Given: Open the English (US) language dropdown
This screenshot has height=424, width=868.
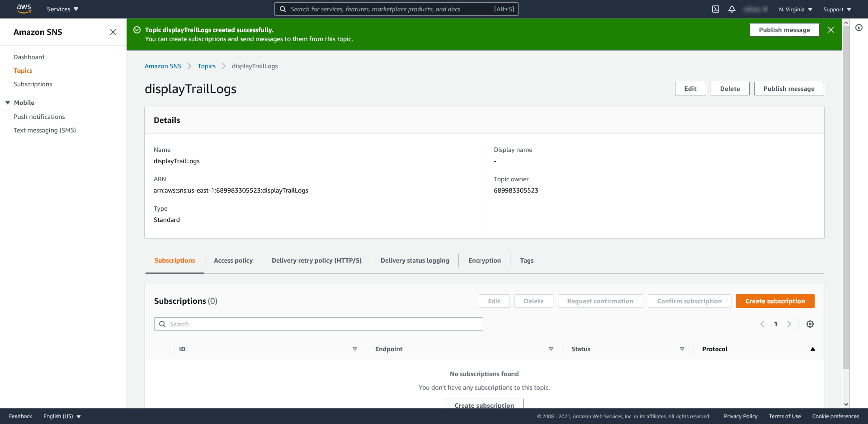Looking at the screenshot, I should [x=62, y=416].
